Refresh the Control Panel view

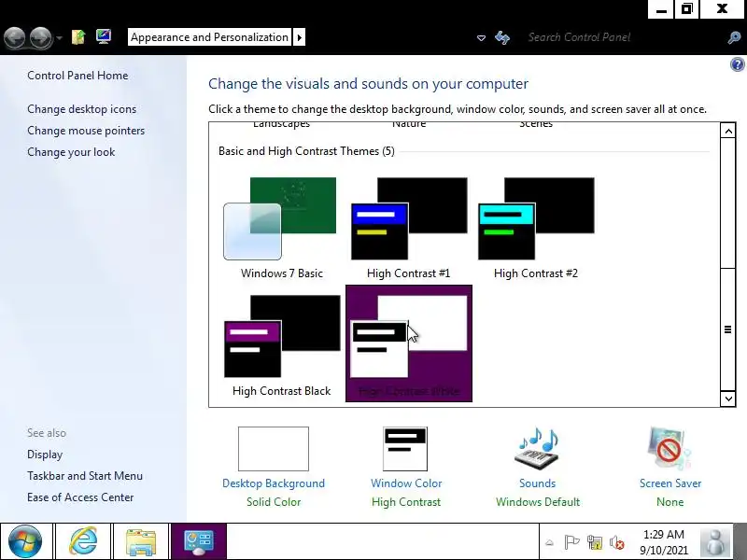click(x=502, y=37)
